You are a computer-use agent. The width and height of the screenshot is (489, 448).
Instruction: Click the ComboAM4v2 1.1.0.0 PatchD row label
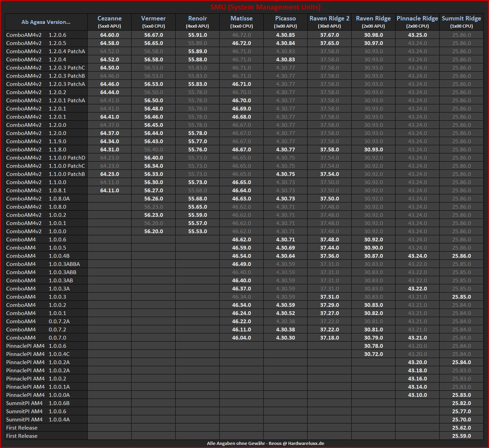[46, 158]
